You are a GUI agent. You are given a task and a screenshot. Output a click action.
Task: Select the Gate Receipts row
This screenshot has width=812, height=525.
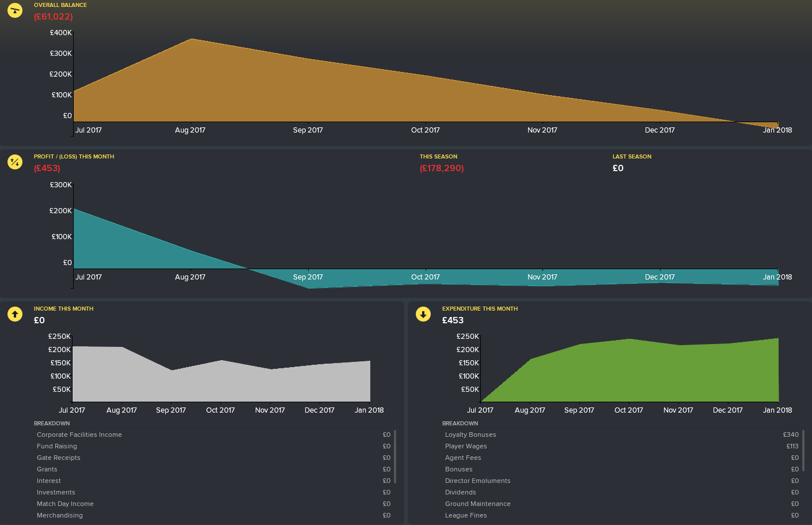pyautogui.click(x=214, y=458)
